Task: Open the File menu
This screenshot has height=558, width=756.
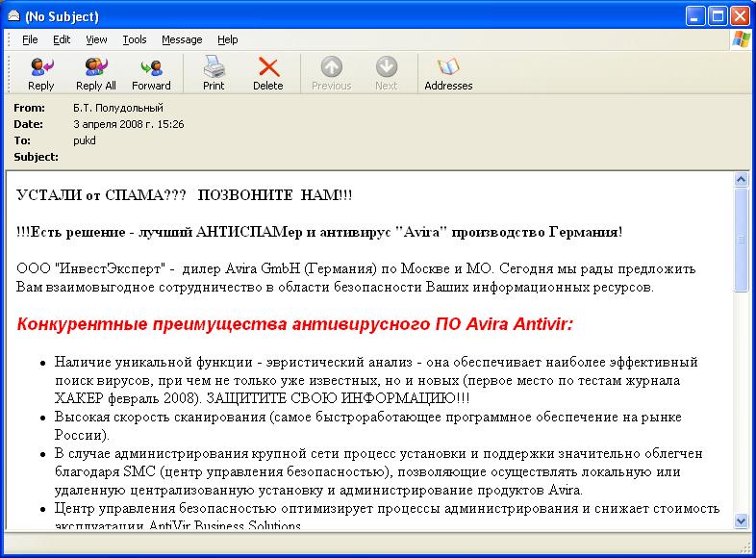Action: pyautogui.click(x=30, y=39)
